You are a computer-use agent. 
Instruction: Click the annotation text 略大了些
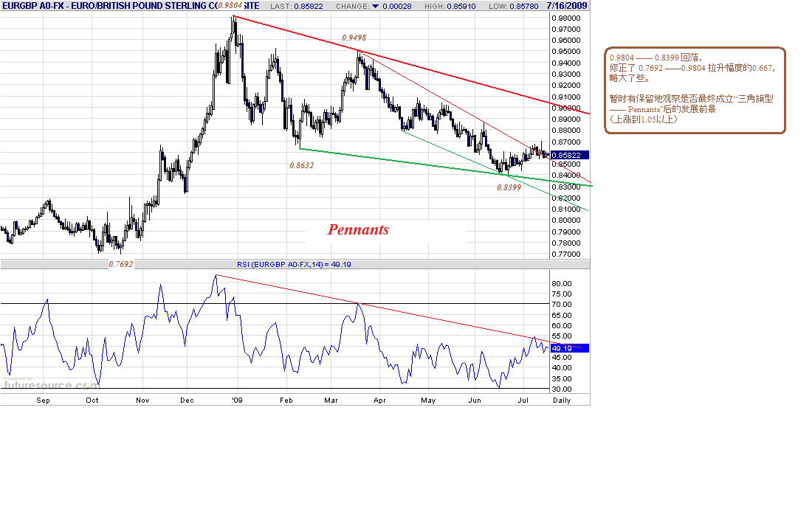[630, 78]
